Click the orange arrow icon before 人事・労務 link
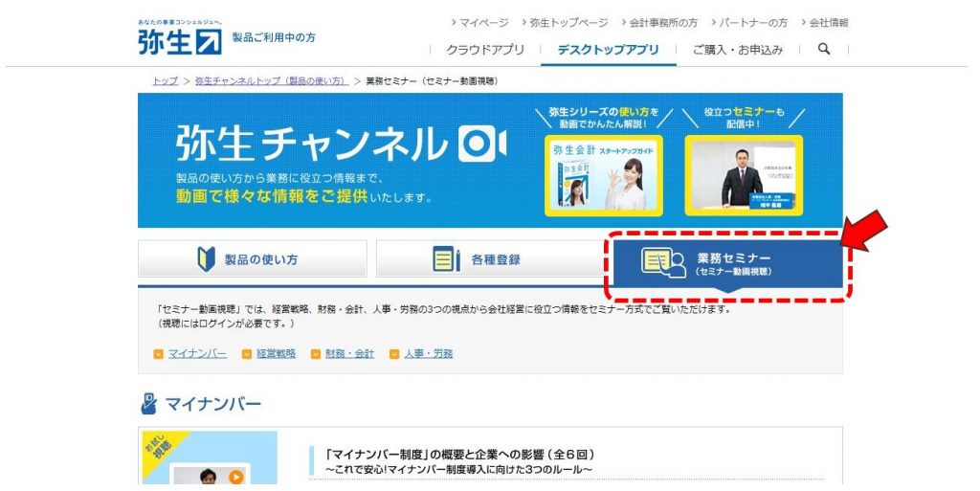Viewport: 980px width, 491px height. pos(394,354)
